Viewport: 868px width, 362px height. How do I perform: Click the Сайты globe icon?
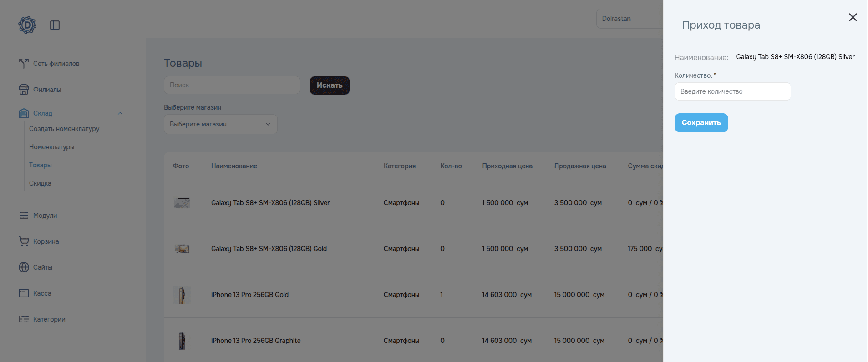click(x=24, y=267)
